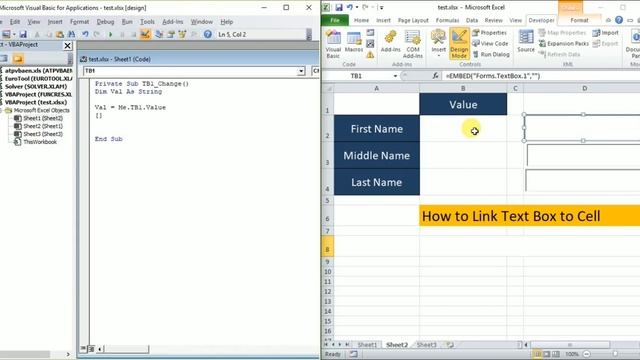This screenshot has height=360, width=640.
Task: Click the Excel horizontal scrollbar thumb
Action: [570, 345]
